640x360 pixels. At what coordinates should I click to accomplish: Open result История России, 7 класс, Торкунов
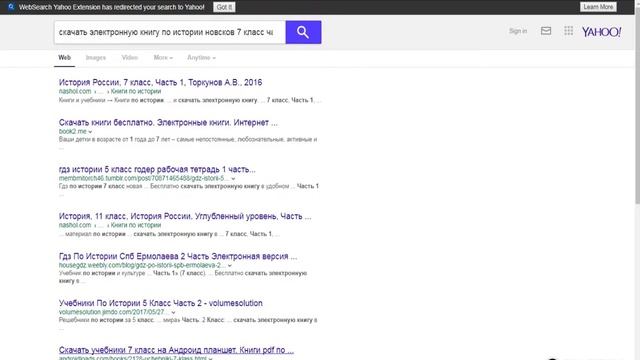coord(160,82)
